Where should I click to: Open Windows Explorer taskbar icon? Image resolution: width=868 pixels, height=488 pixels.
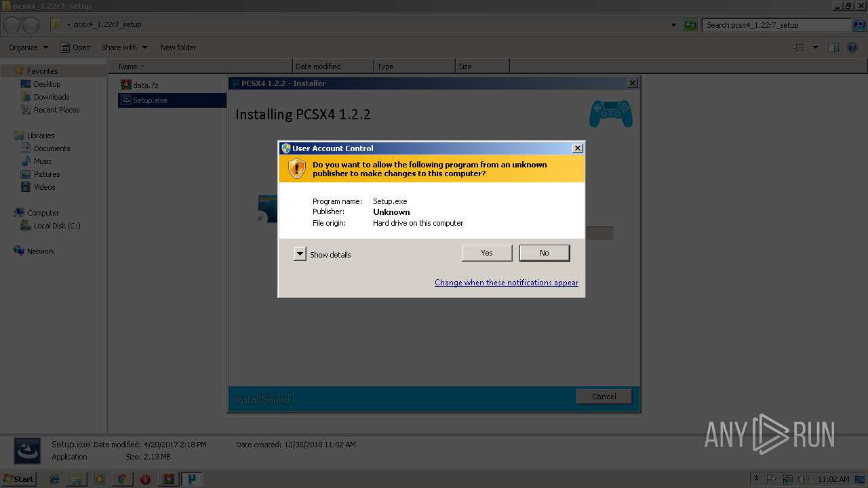(77, 479)
